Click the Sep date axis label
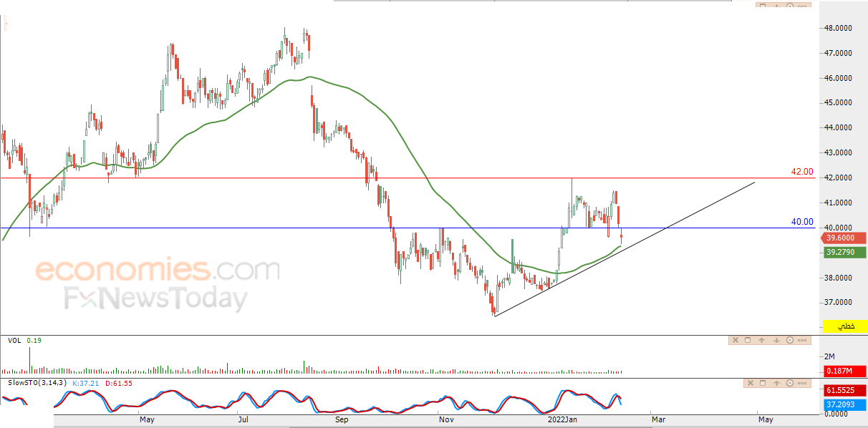This screenshot has height=428, width=868. (341, 419)
